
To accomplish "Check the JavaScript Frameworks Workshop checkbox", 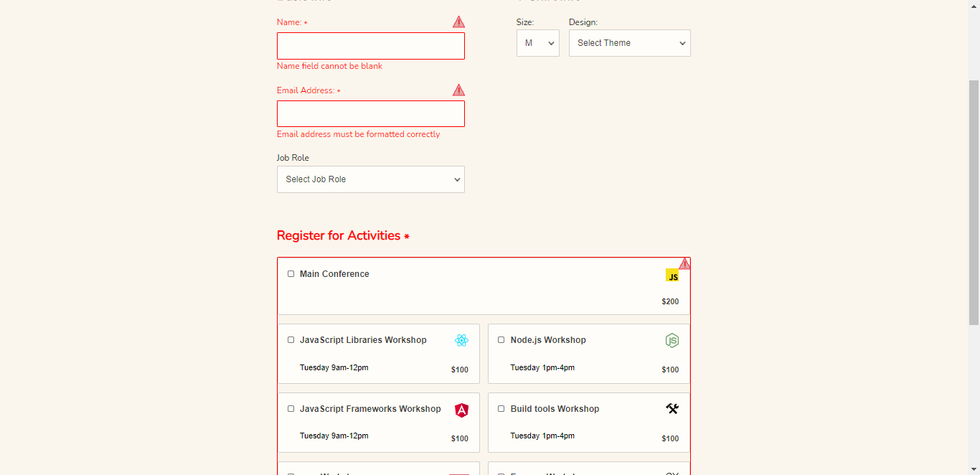I will [291, 408].
